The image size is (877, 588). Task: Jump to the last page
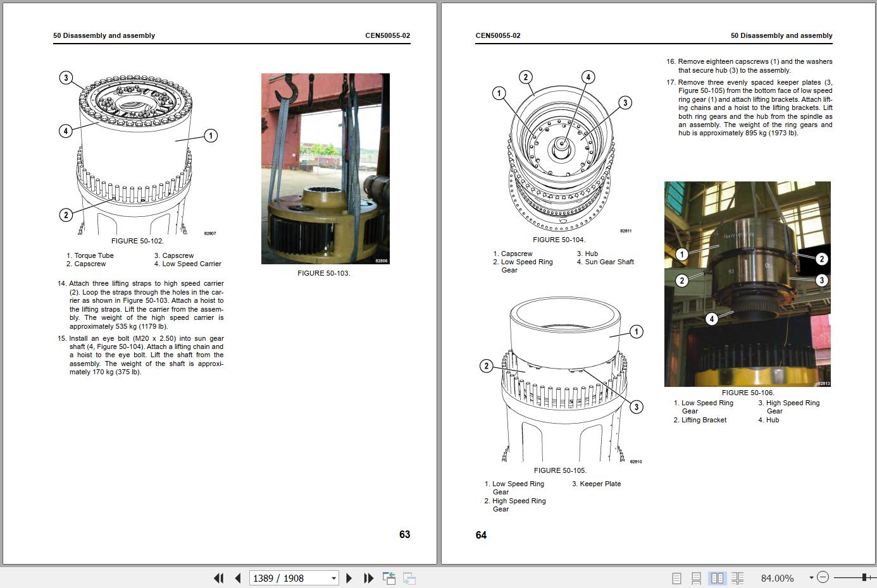[368, 578]
